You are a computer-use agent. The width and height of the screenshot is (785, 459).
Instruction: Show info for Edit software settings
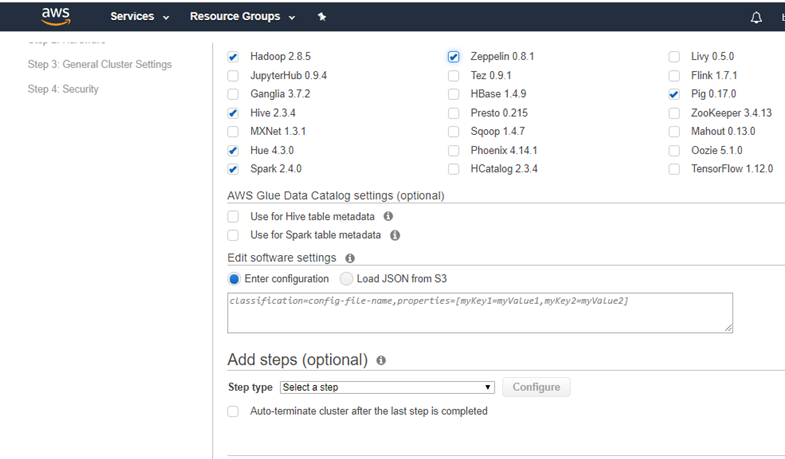(350, 258)
